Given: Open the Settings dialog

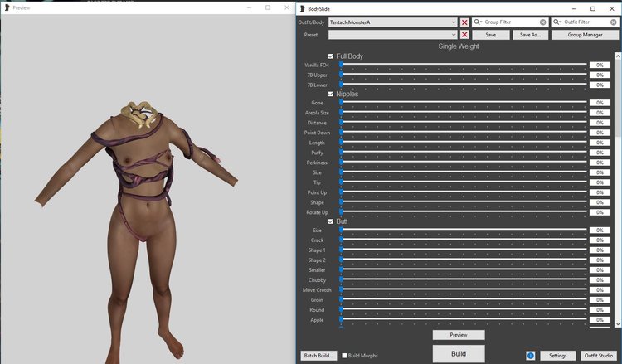Looking at the screenshot, I should [x=558, y=356].
